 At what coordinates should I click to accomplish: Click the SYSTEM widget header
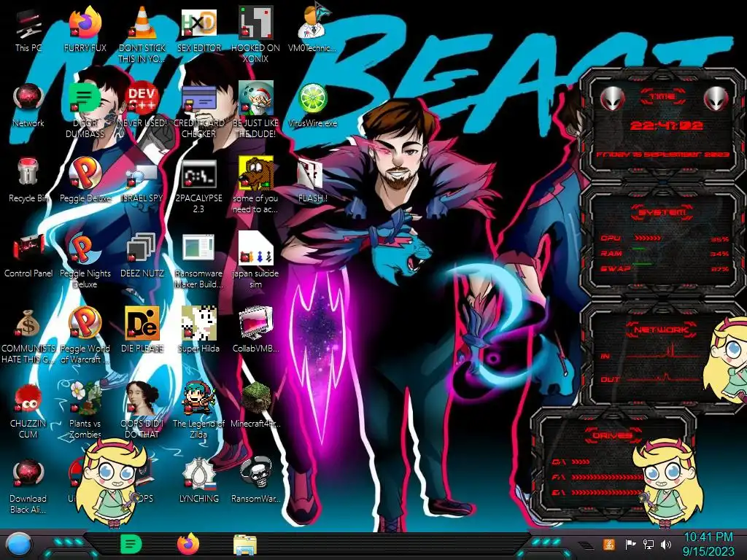662,212
